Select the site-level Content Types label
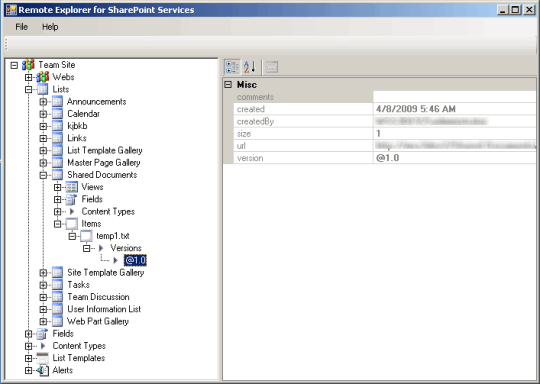Image resolution: width=540 pixels, height=384 pixels. click(79, 346)
